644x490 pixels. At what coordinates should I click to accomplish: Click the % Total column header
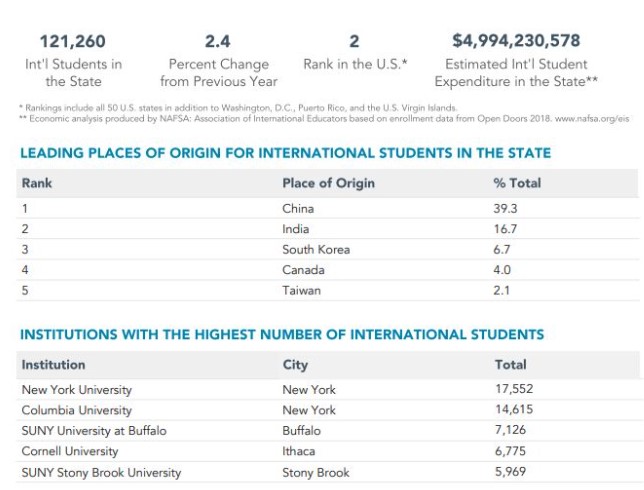point(517,183)
